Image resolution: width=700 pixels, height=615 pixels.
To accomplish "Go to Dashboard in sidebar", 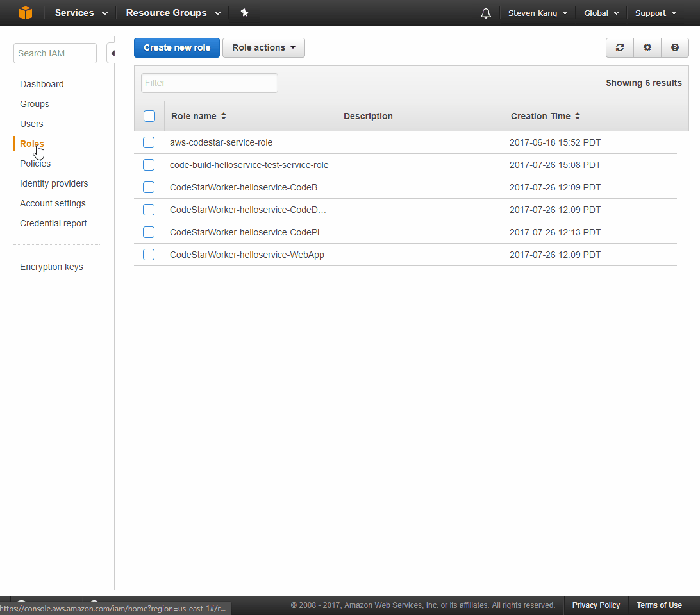I will click(x=42, y=84).
